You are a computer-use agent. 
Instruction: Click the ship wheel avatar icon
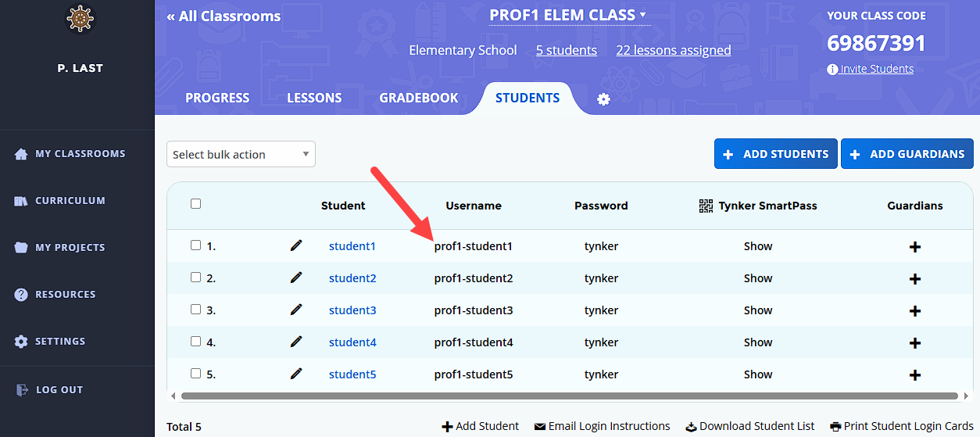[77, 19]
